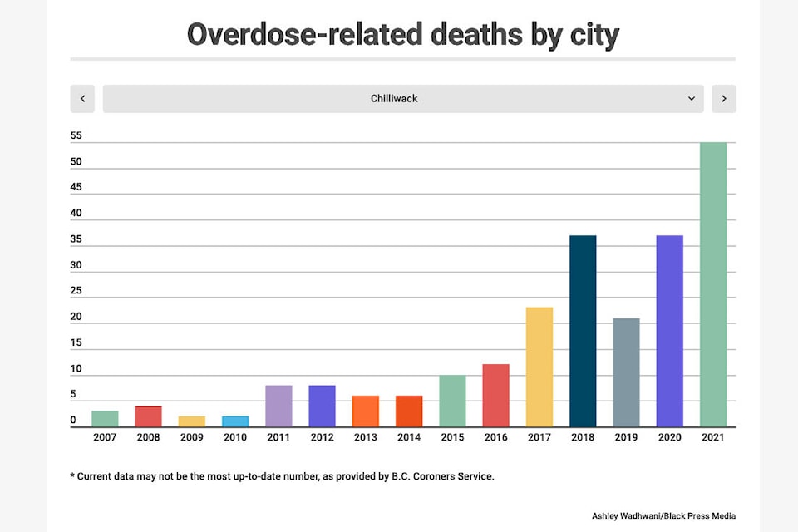Click the 35 y-axis value
798x532 pixels.
(x=76, y=239)
